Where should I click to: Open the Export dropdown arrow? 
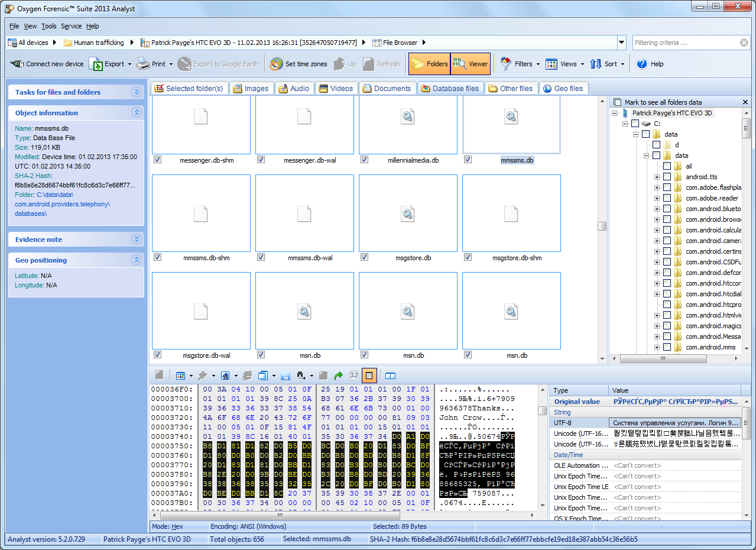point(129,64)
